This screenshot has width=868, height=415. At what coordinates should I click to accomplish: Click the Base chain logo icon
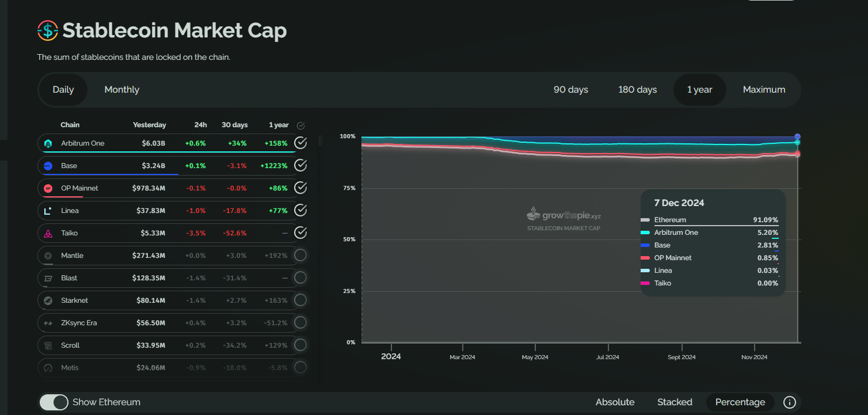(48, 166)
